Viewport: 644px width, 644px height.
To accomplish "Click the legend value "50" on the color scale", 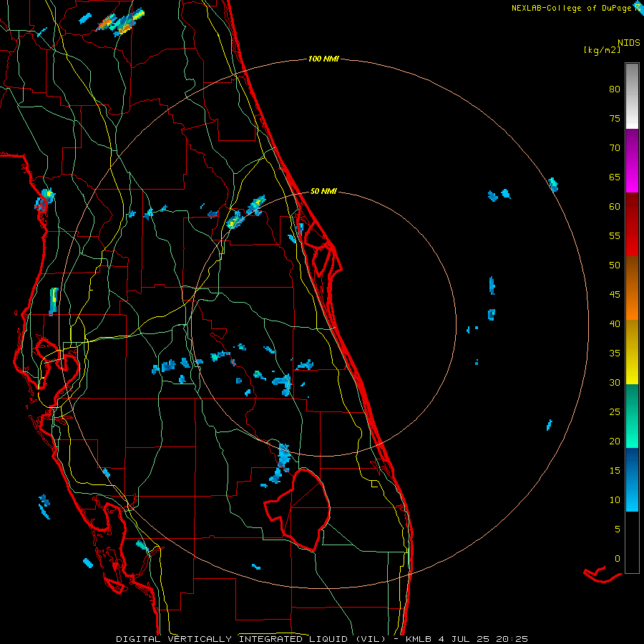I will pyautogui.click(x=615, y=265).
